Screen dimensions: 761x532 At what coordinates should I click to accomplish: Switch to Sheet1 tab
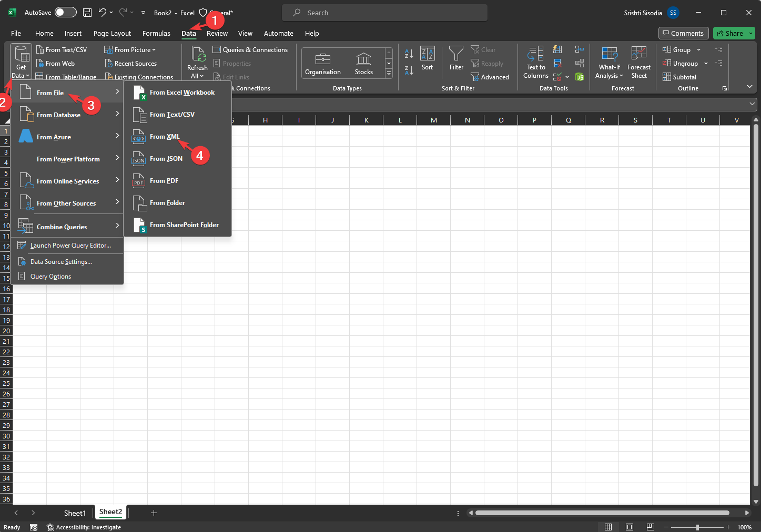coord(75,513)
